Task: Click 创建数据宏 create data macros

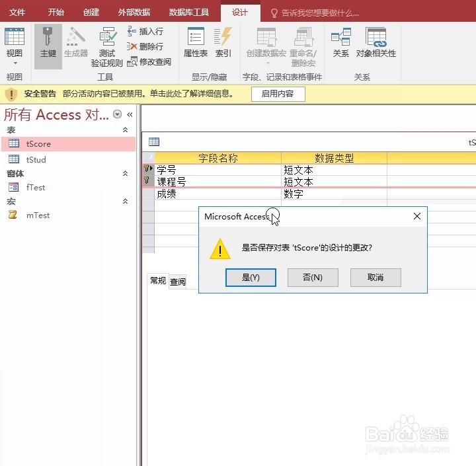Action: [266, 46]
